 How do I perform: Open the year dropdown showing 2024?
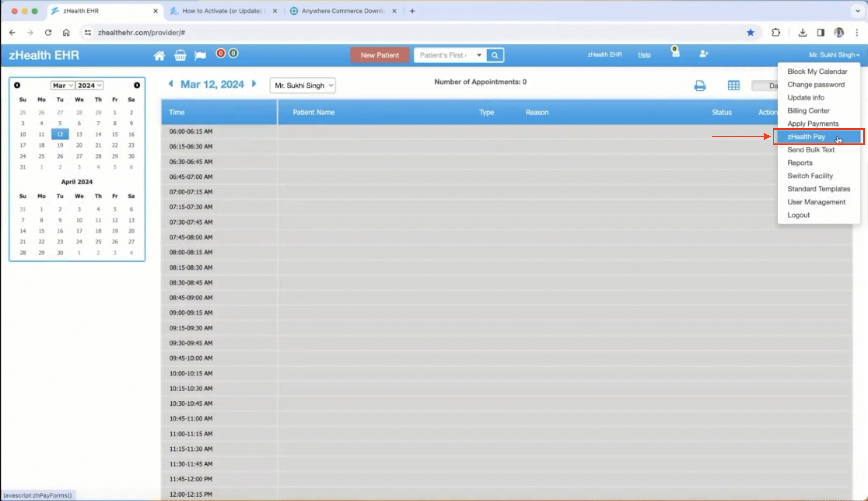[x=89, y=85]
